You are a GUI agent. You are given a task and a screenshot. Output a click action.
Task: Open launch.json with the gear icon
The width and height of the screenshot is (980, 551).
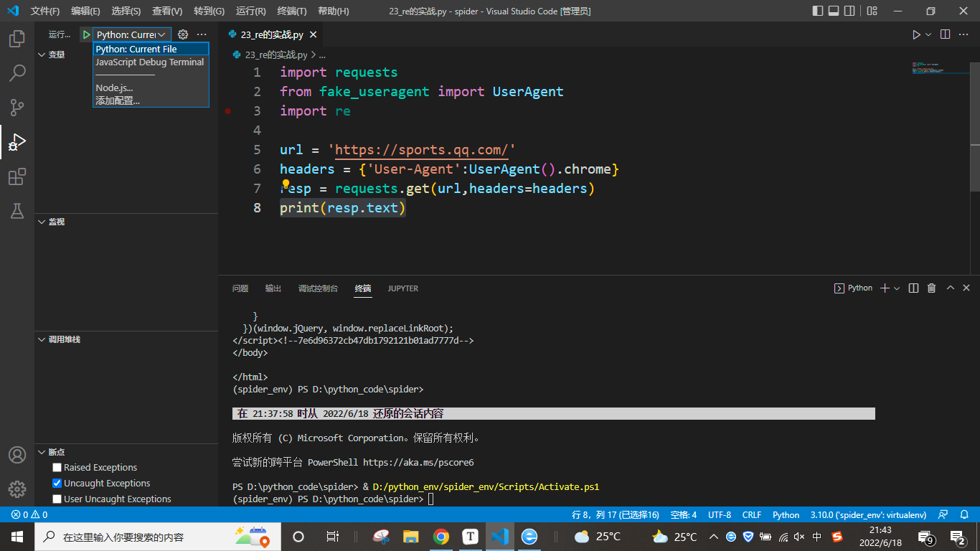[x=183, y=34]
